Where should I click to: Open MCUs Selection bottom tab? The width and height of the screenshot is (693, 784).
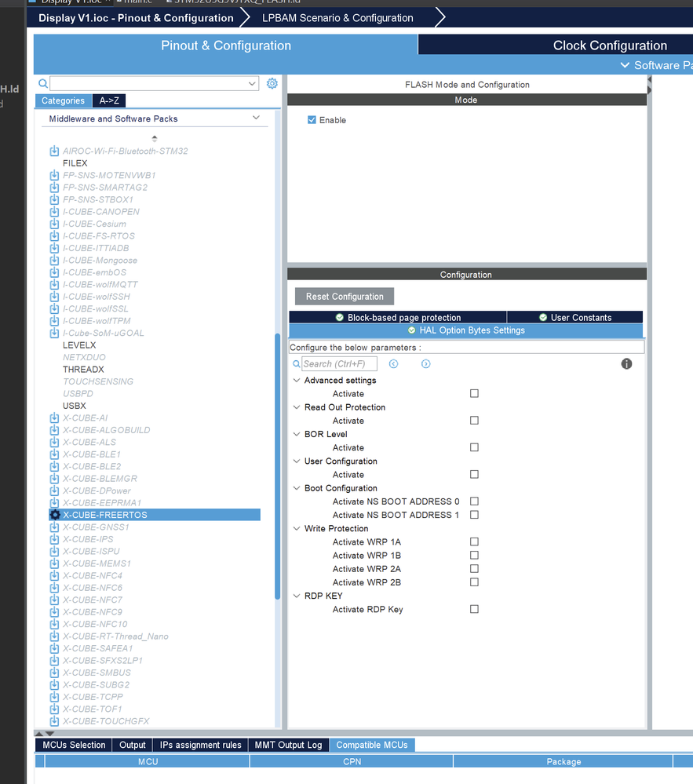click(74, 745)
